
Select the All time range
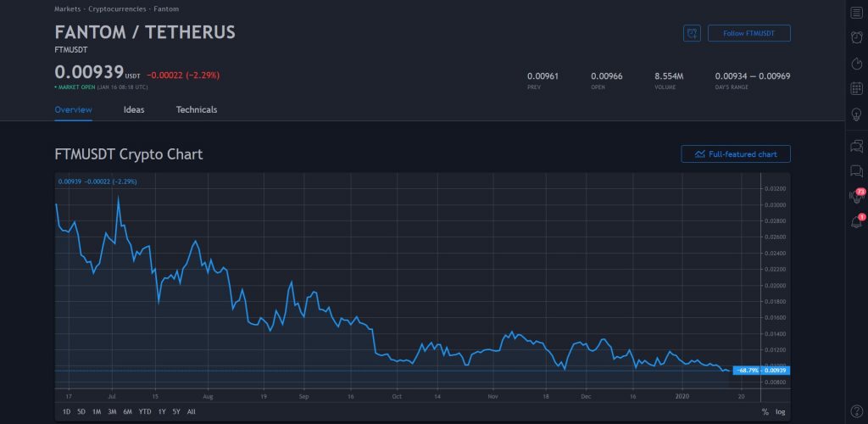click(x=191, y=412)
